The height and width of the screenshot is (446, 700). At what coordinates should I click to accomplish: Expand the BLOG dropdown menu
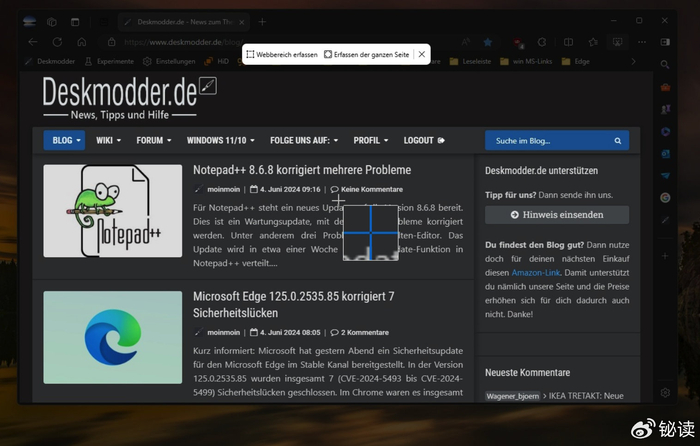click(64, 141)
